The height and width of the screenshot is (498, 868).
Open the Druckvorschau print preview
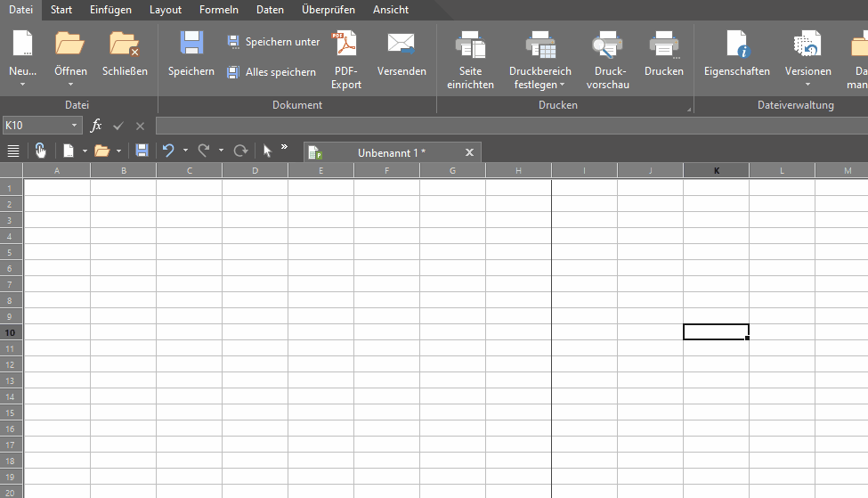pos(608,45)
